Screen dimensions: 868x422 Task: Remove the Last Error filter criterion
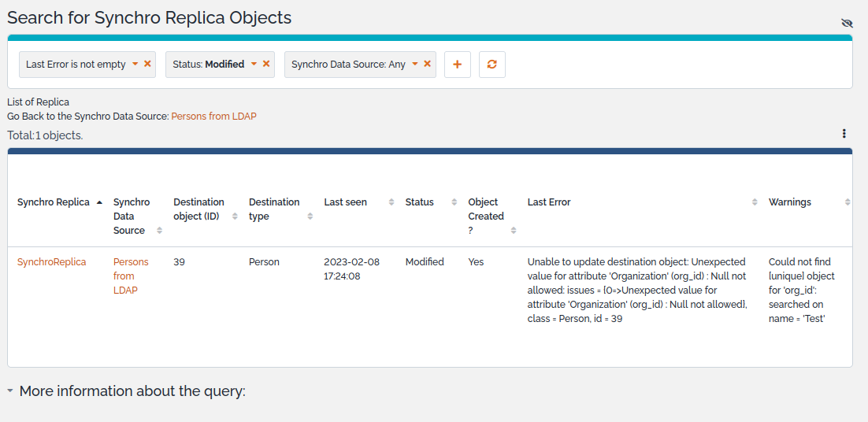(x=147, y=64)
